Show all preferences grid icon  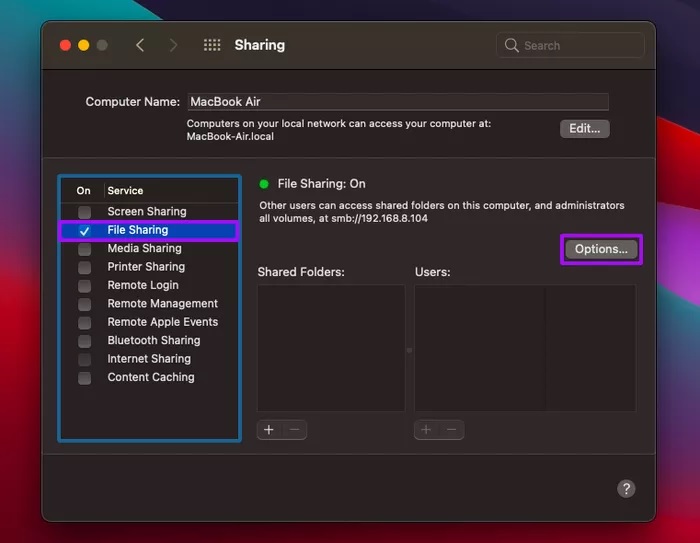point(212,45)
